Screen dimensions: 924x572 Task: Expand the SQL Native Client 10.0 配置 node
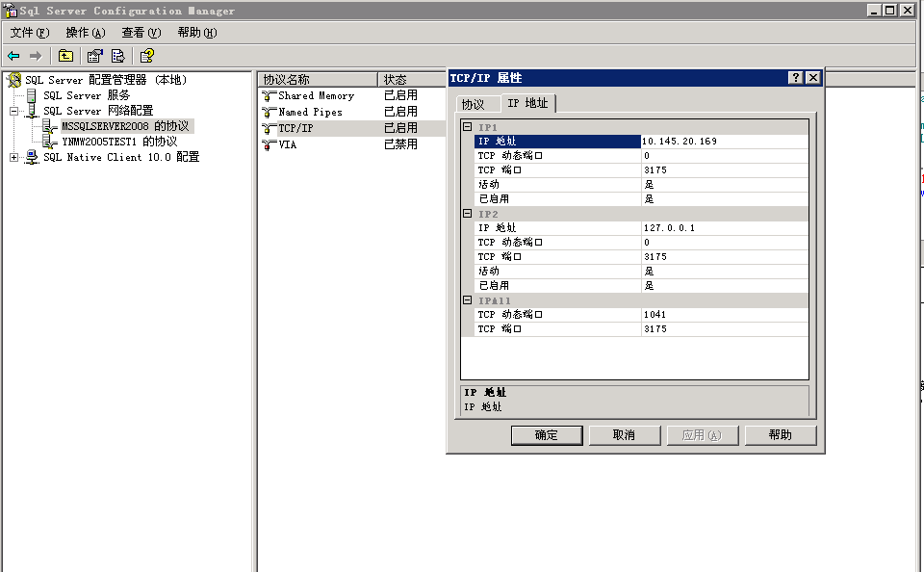tap(13, 157)
